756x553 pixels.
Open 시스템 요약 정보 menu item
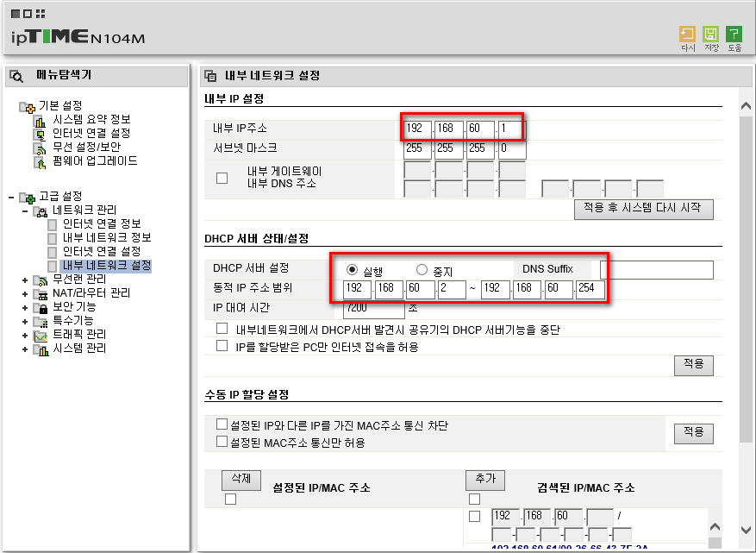pyautogui.click(x=91, y=119)
